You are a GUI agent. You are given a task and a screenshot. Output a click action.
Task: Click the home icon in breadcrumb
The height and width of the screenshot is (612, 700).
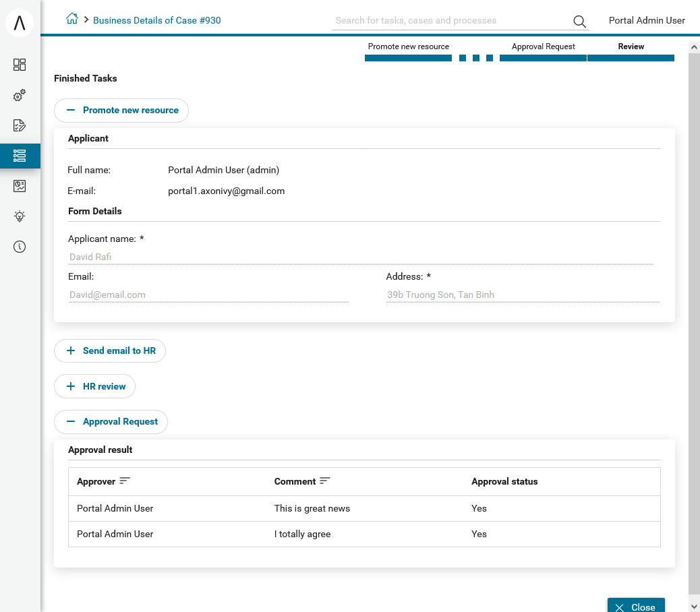[x=72, y=19]
